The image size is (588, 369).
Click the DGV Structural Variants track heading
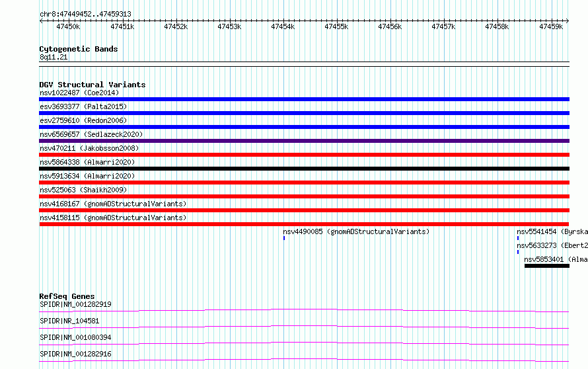(92, 85)
